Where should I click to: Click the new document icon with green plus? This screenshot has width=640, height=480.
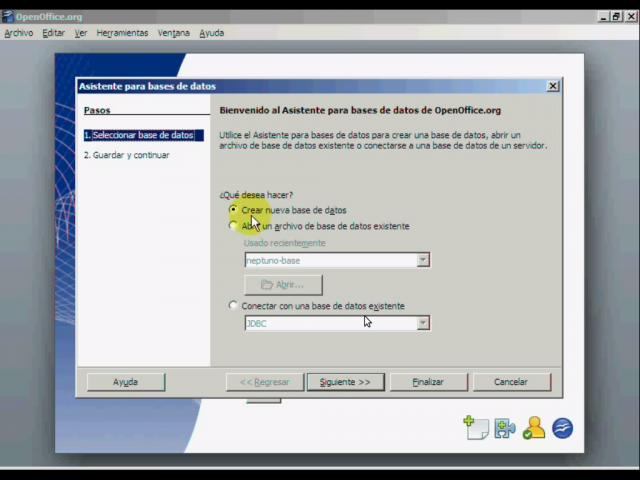point(476,428)
